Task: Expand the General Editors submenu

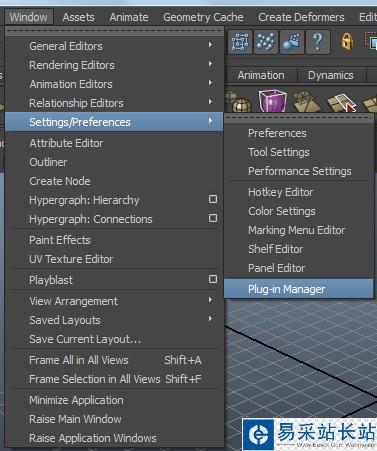Action: (114, 46)
